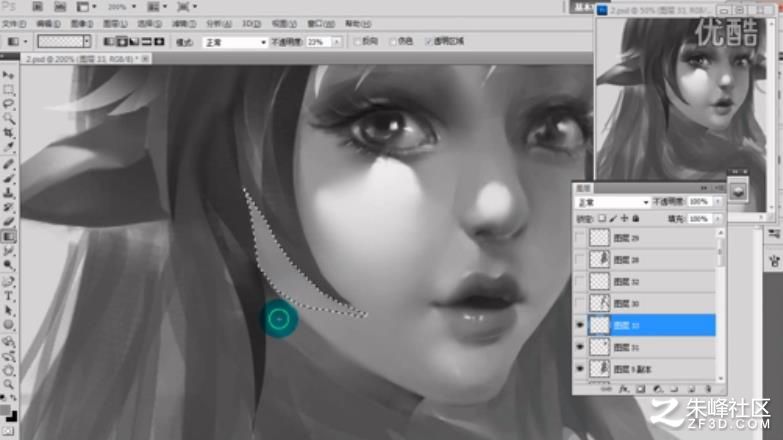Select the Crop tool
Viewport: 783px width, 440px height.
coord(8,133)
